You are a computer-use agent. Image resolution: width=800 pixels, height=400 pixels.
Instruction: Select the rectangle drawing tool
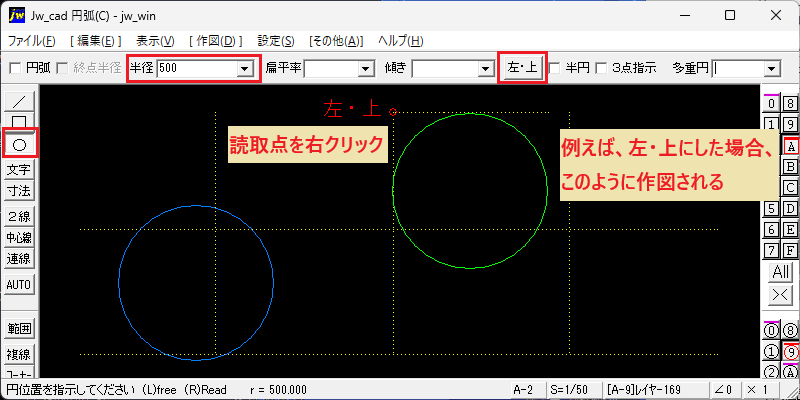19,121
